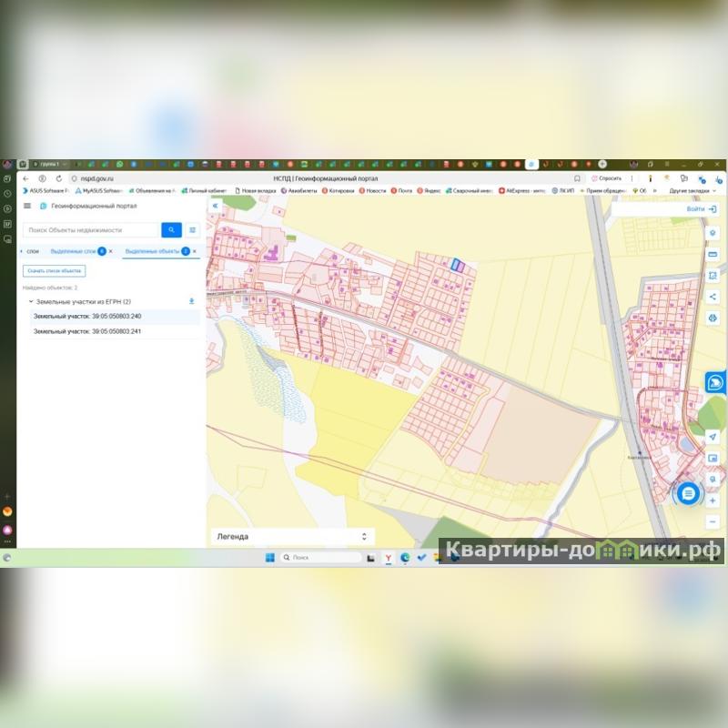Open the Другие закладки bookmarks dropdown

coord(693,191)
